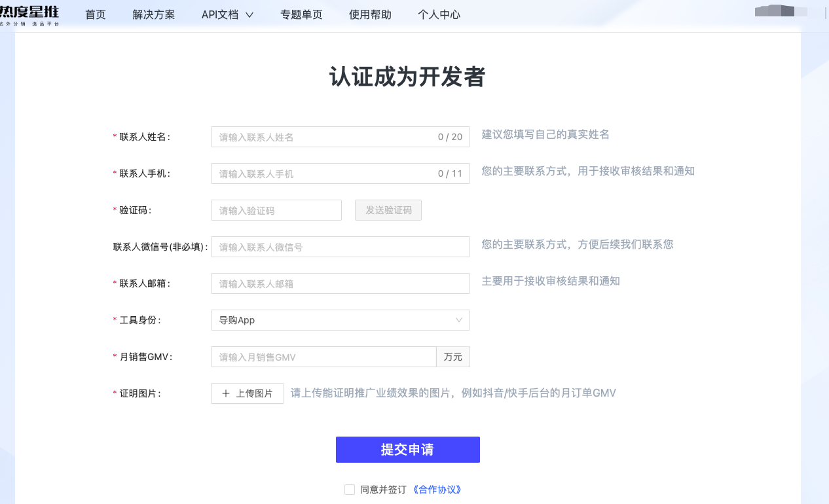The height and width of the screenshot is (504, 829).
Task: Click the plus icon on 上传图片
Action: (226, 393)
